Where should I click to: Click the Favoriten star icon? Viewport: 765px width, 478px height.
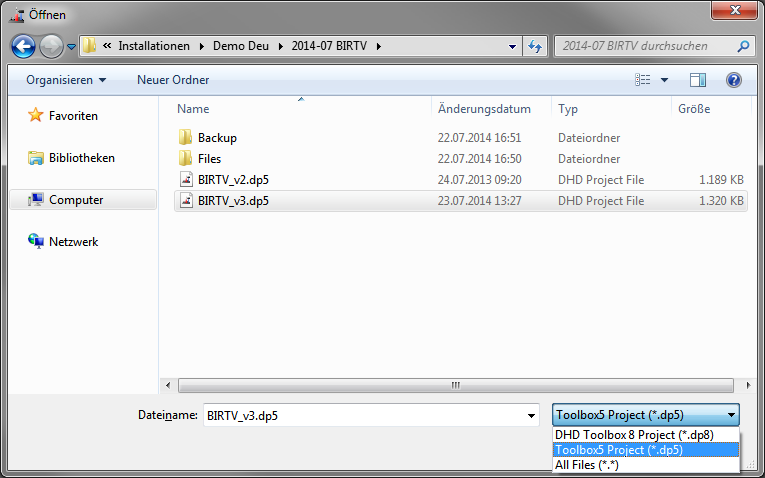(36, 115)
